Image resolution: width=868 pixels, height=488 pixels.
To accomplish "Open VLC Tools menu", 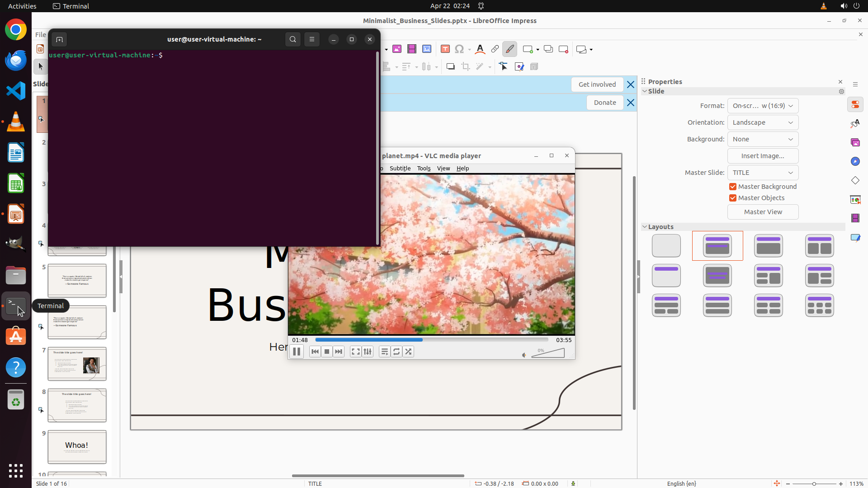I will 424,169.
